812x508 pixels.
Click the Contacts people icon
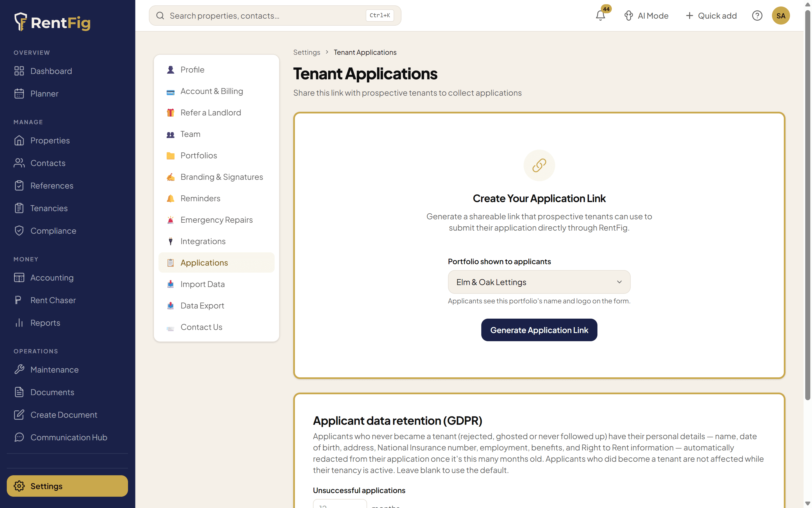pyautogui.click(x=19, y=163)
